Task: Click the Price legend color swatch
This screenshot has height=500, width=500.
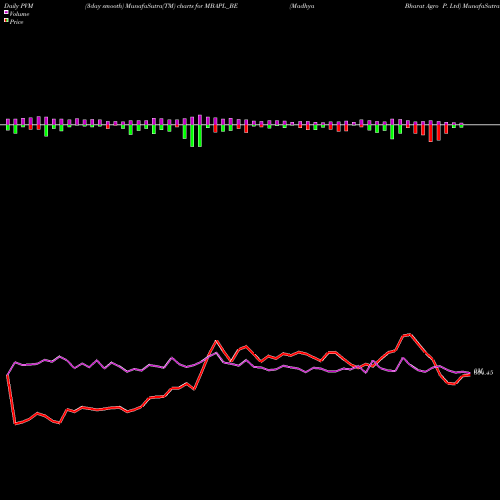Action: coord(6,21)
